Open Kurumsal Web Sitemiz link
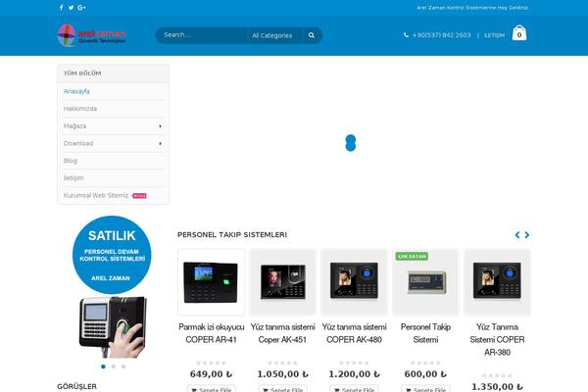This screenshot has height=392, width=588. 96,195
